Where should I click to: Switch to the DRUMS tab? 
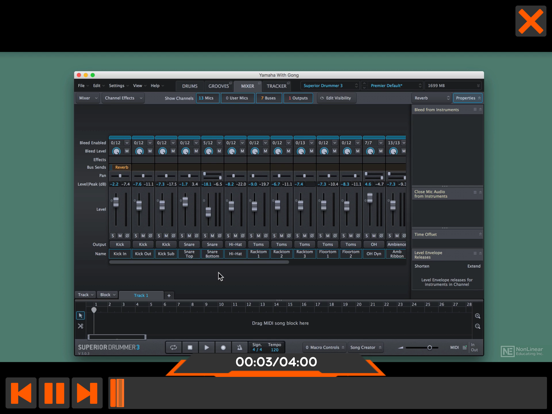189,86
